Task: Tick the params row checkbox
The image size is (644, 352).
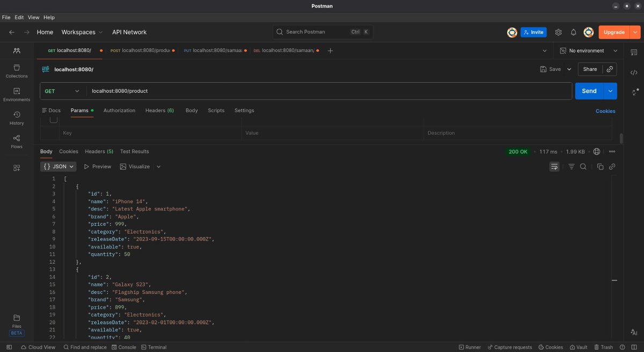Action: coord(54,120)
